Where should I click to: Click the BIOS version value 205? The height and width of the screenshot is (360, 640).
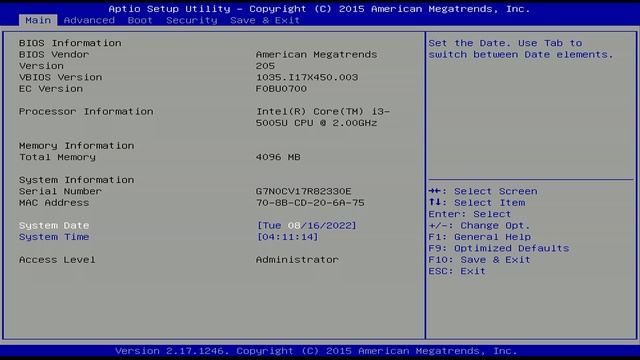[265, 66]
